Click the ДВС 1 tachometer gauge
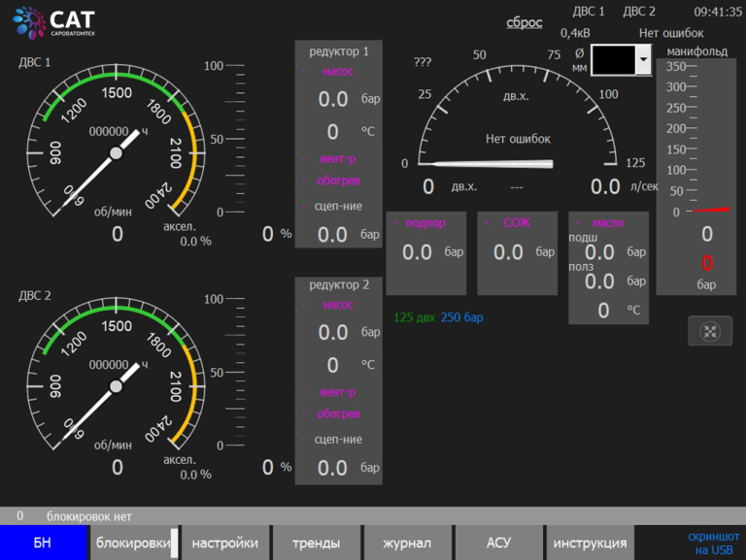This screenshot has width=746, height=560. tap(117, 152)
